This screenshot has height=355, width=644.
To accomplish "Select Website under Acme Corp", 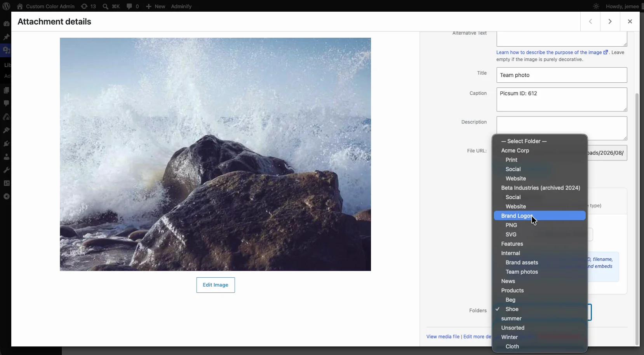I will coord(540,179).
